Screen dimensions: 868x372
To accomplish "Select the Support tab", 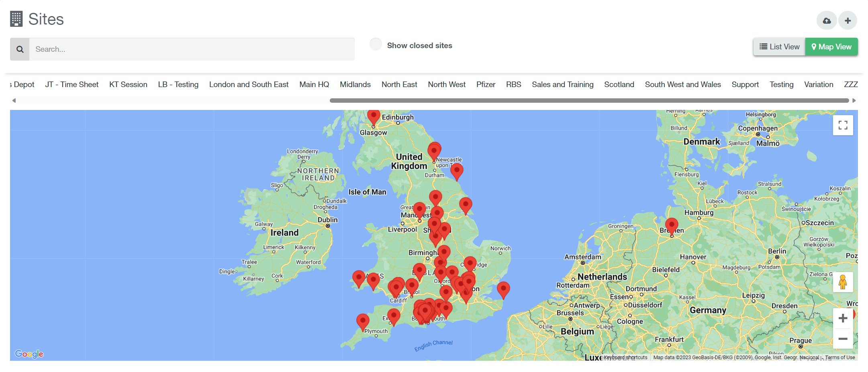I will (x=745, y=85).
